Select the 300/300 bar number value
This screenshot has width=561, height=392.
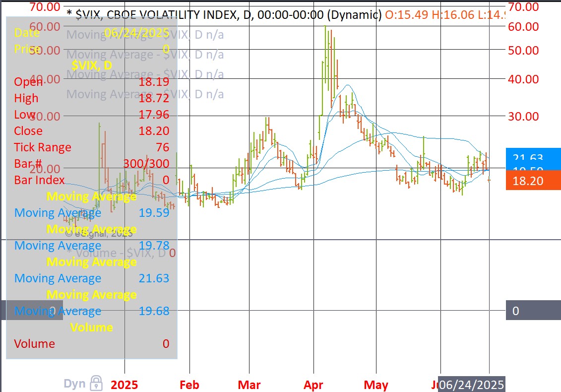coord(146,164)
